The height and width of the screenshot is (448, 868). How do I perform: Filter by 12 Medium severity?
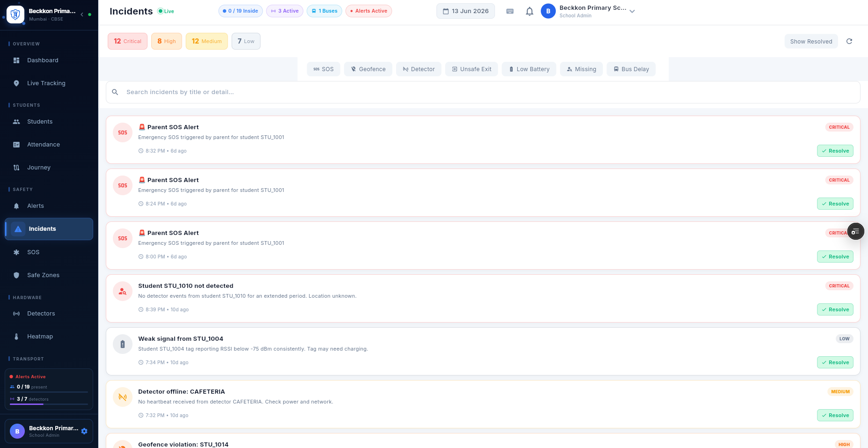click(x=206, y=41)
